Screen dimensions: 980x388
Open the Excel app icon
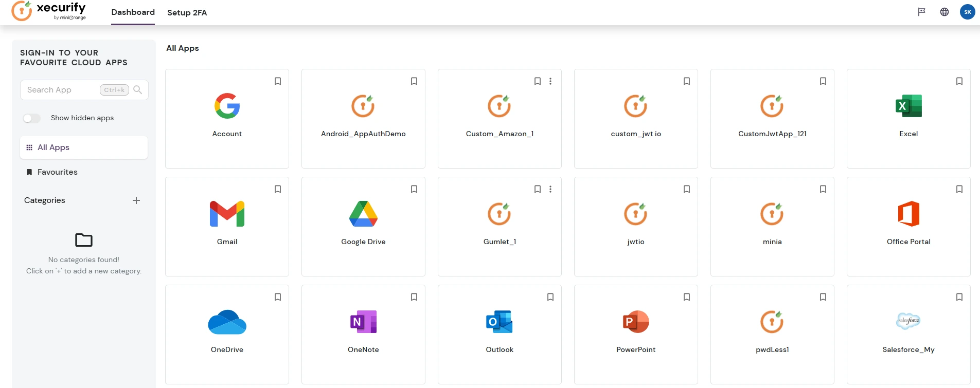908,106
